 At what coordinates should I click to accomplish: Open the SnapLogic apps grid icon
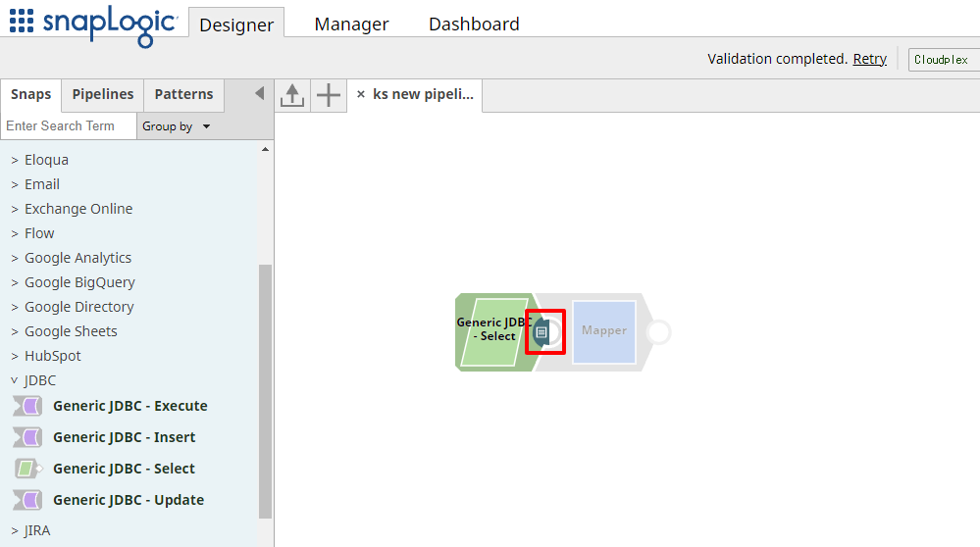[22, 21]
